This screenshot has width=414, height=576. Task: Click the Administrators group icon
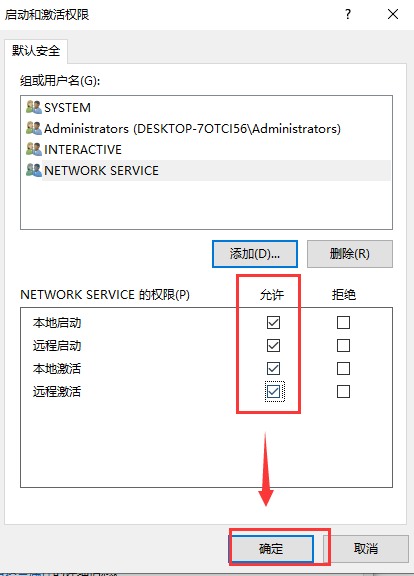(34, 128)
